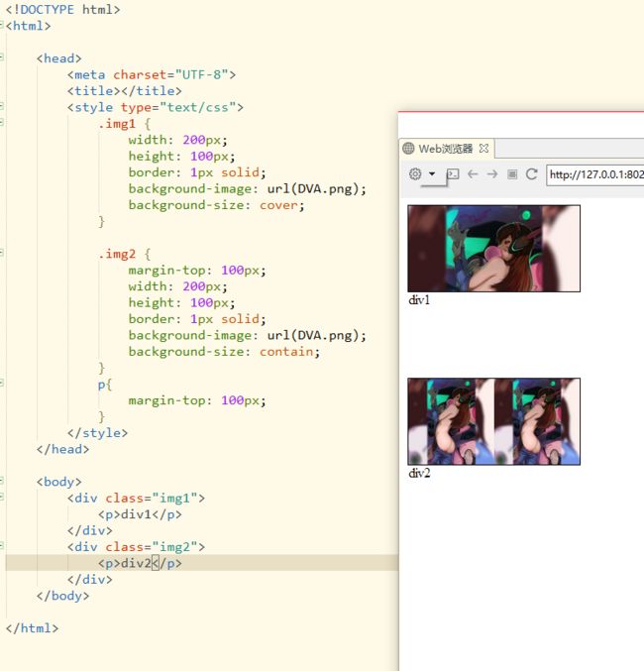This screenshot has height=671, width=644.
Task: Click the div2 contain background image
Action: pos(493,421)
